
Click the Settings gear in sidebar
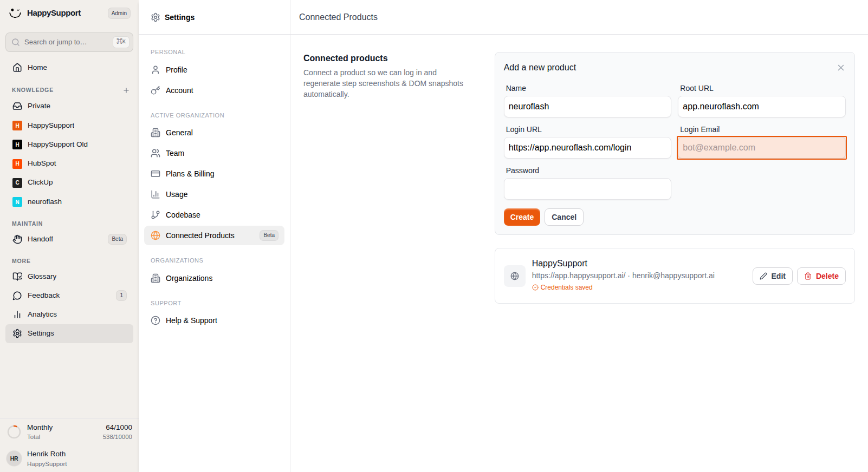pyautogui.click(x=17, y=333)
